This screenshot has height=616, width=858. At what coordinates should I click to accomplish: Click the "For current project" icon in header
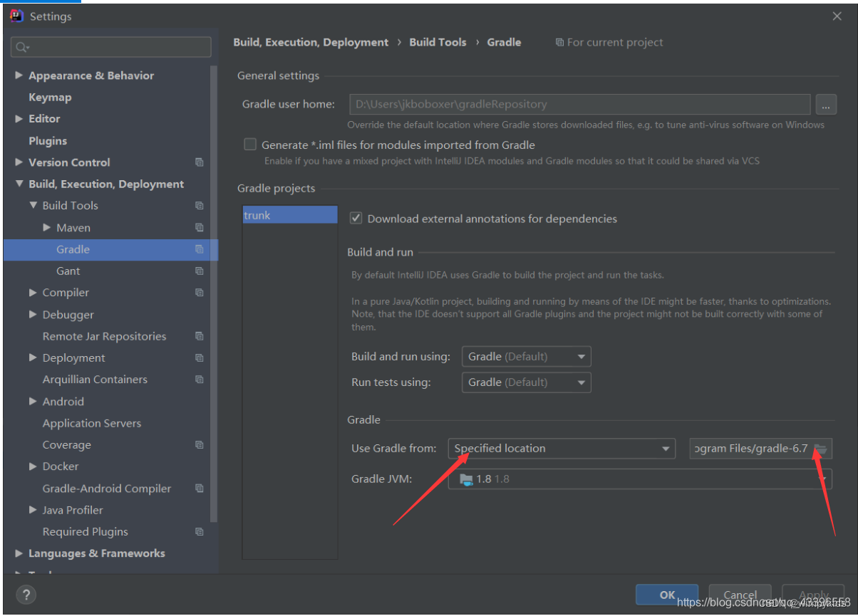pyautogui.click(x=560, y=42)
